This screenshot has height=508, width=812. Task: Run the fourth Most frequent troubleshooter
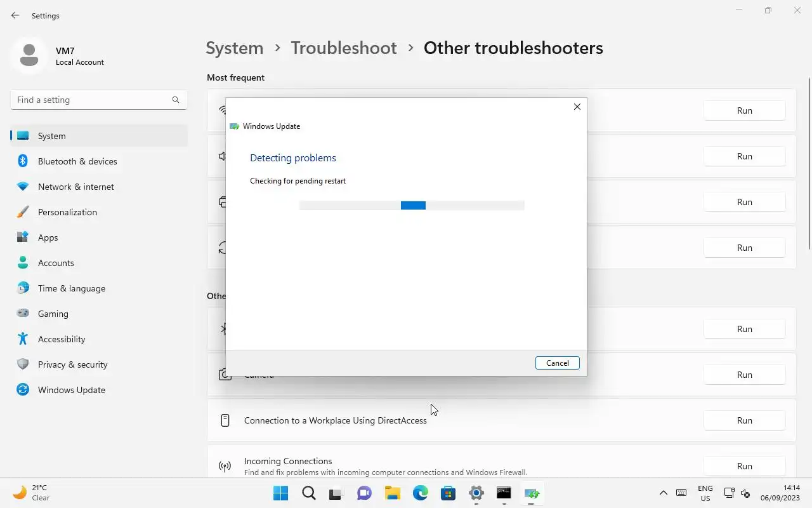[745, 248]
